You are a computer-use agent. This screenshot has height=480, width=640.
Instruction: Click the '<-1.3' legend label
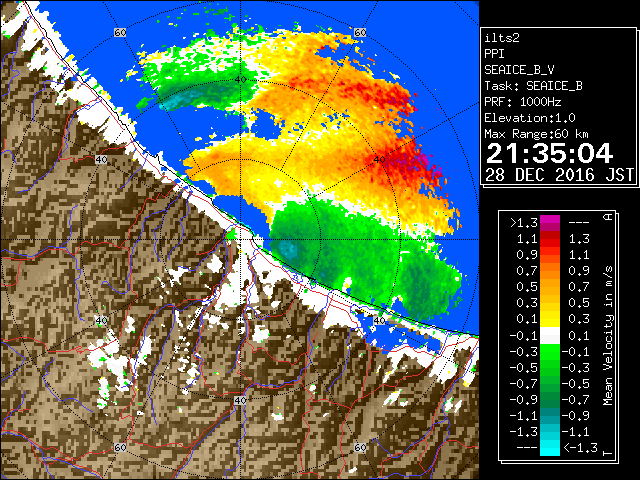(x=580, y=447)
